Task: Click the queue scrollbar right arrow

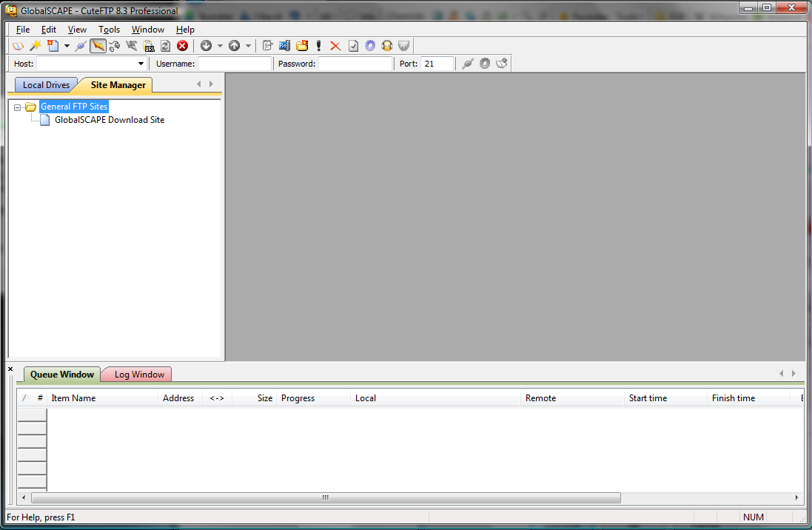Action: pyautogui.click(x=796, y=498)
